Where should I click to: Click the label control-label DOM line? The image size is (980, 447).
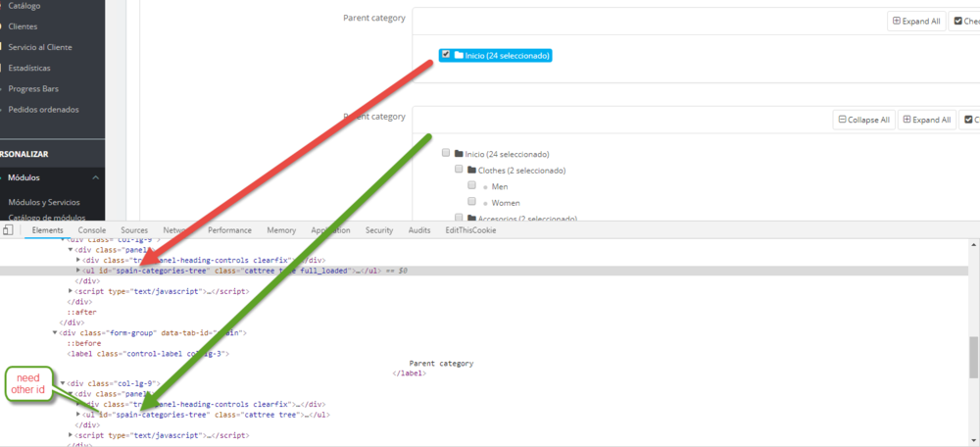point(148,354)
